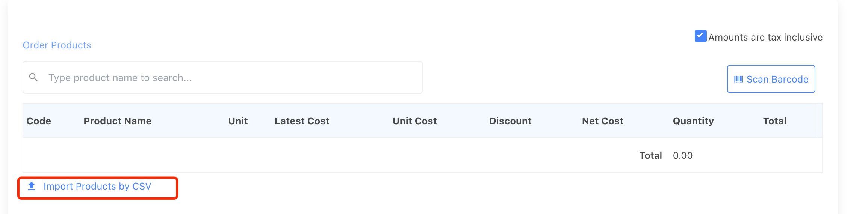Screen dimensions: 868x214
Task: Click the 0.00 order total value
Action: click(x=682, y=155)
